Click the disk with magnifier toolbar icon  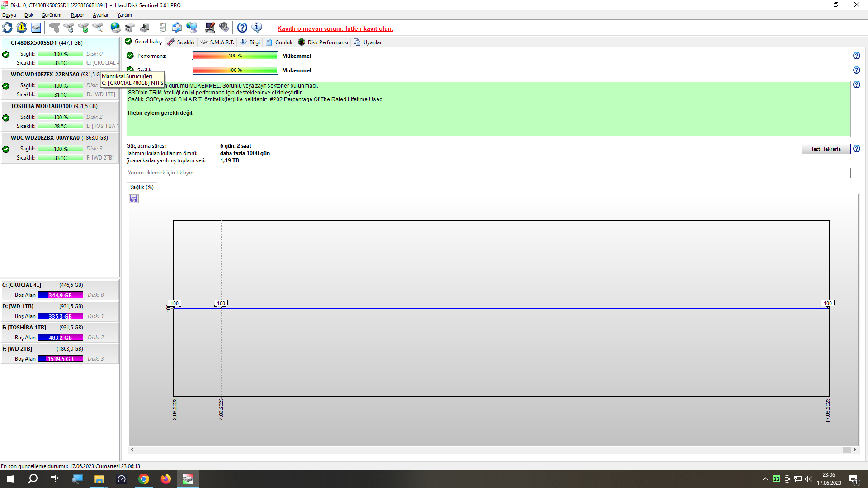pos(98,28)
